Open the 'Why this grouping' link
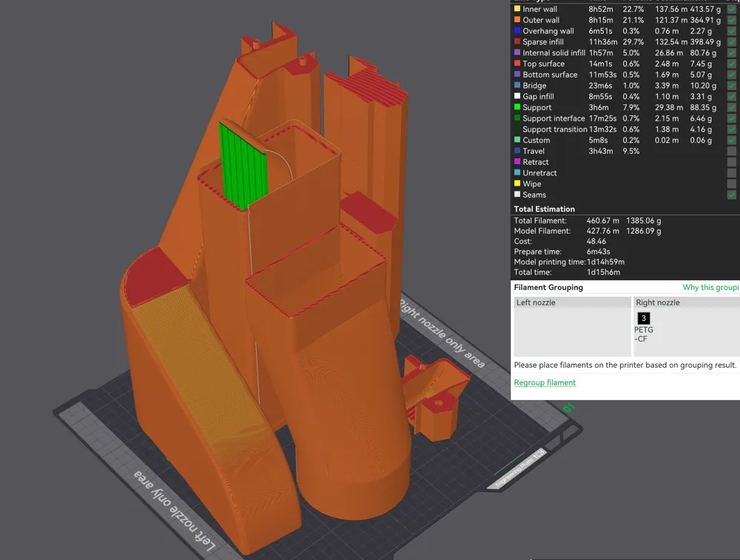 (711, 287)
